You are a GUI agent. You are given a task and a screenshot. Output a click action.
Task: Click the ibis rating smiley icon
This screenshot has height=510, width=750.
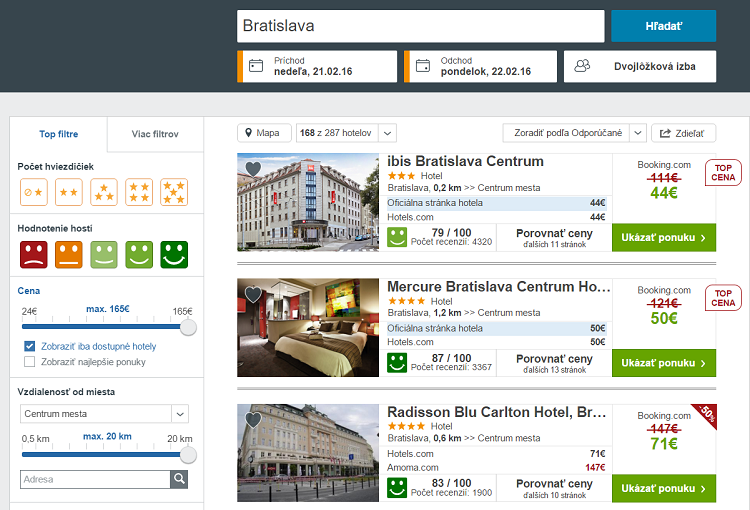point(397,237)
